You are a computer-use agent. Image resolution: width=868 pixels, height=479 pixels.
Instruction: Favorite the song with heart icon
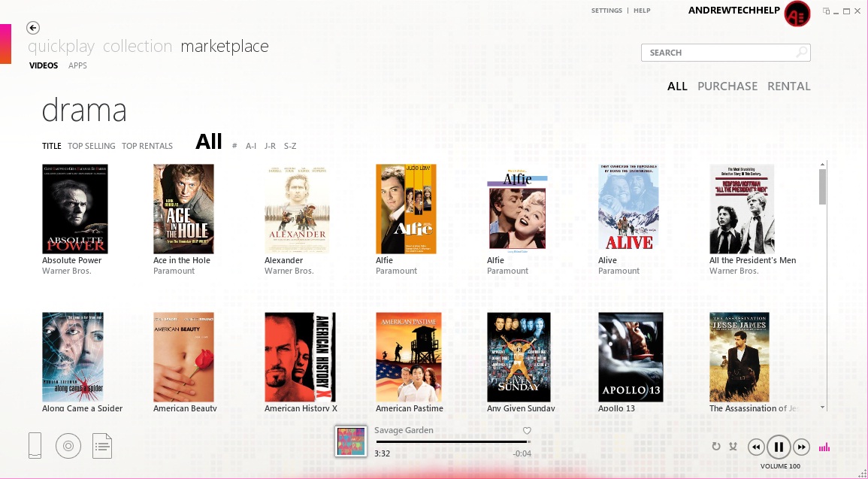(x=527, y=431)
